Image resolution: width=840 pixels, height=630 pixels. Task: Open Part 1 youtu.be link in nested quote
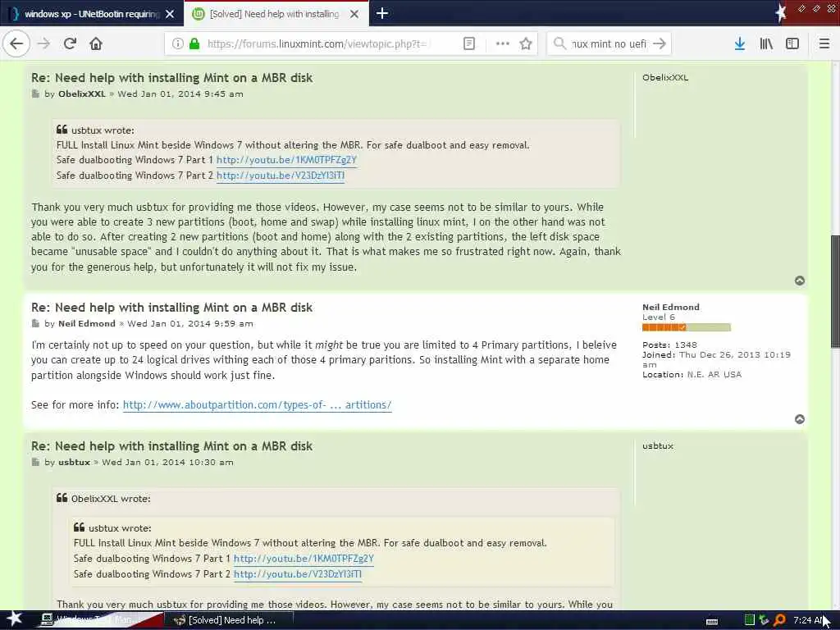(x=304, y=558)
